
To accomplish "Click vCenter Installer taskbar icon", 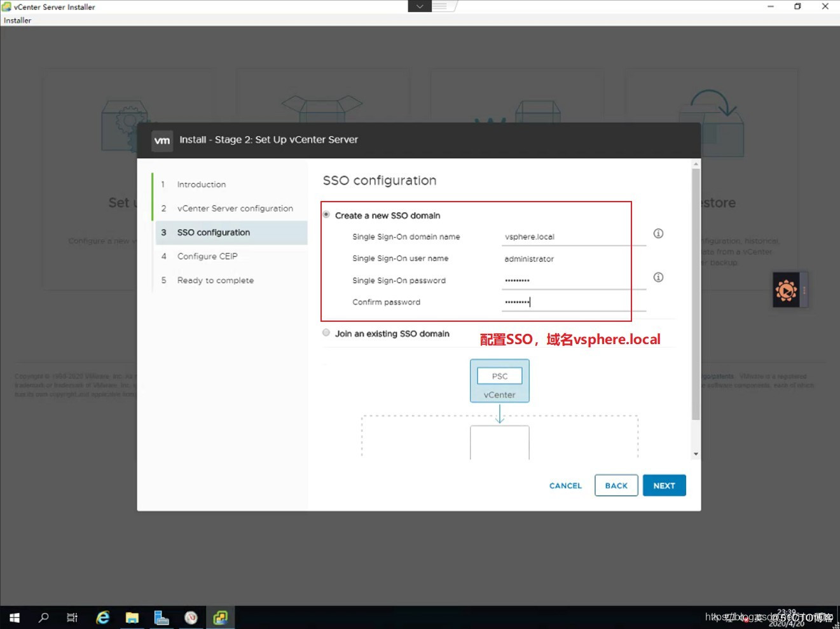I will (221, 618).
